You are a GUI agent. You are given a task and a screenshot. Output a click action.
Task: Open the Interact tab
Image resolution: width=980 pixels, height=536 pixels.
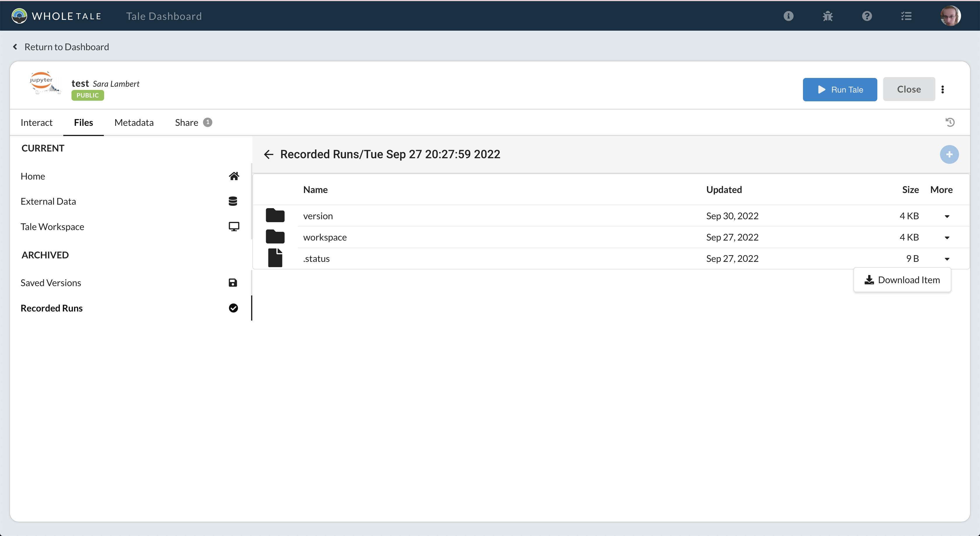(36, 122)
